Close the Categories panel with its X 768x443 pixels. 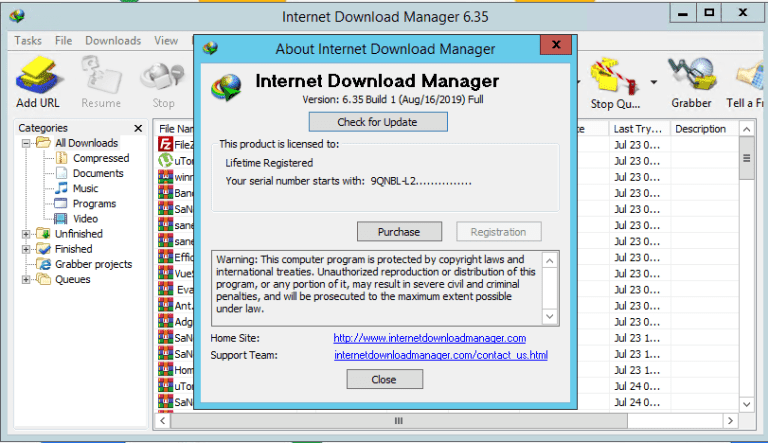(x=138, y=128)
